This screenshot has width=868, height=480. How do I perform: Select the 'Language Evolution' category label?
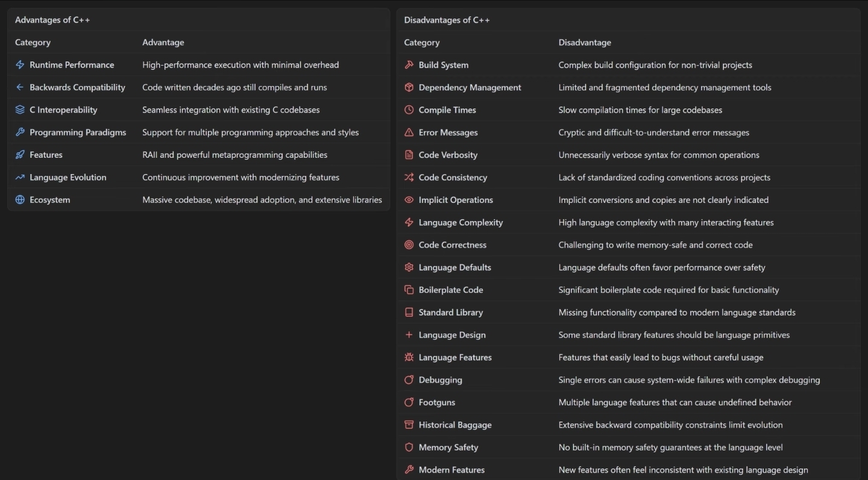[x=68, y=177]
